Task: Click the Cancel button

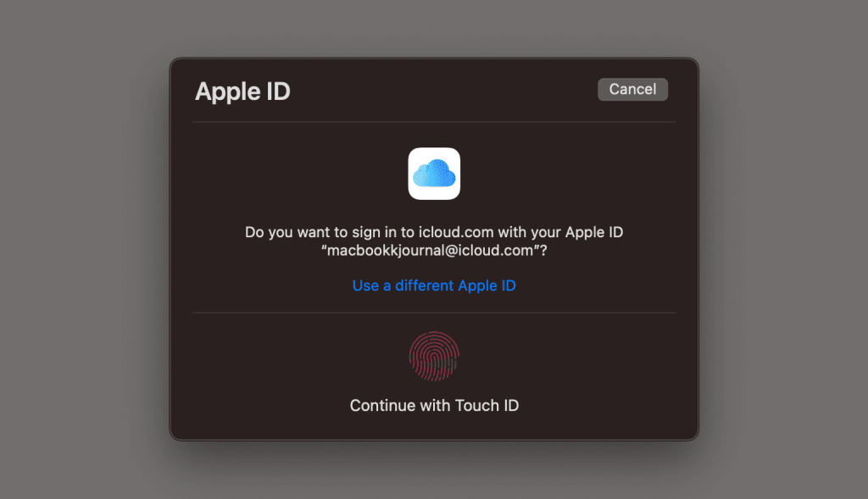Action: 632,89
